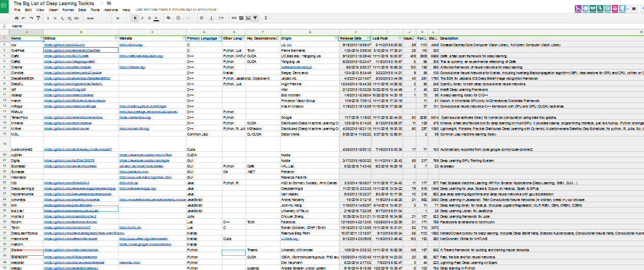
Task: Apply italic formatting
Action: click(x=142, y=18)
